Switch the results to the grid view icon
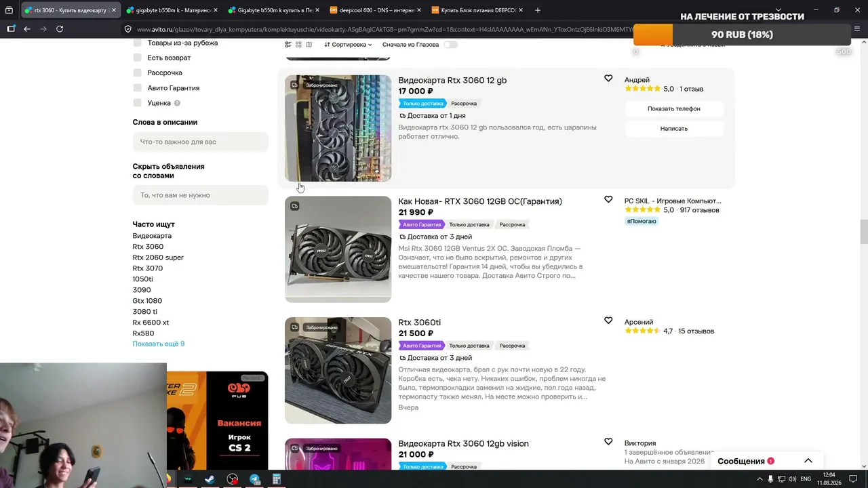 [x=298, y=45]
